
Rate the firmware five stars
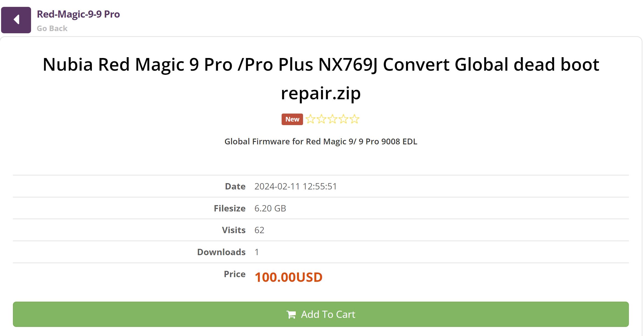tap(354, 119)
